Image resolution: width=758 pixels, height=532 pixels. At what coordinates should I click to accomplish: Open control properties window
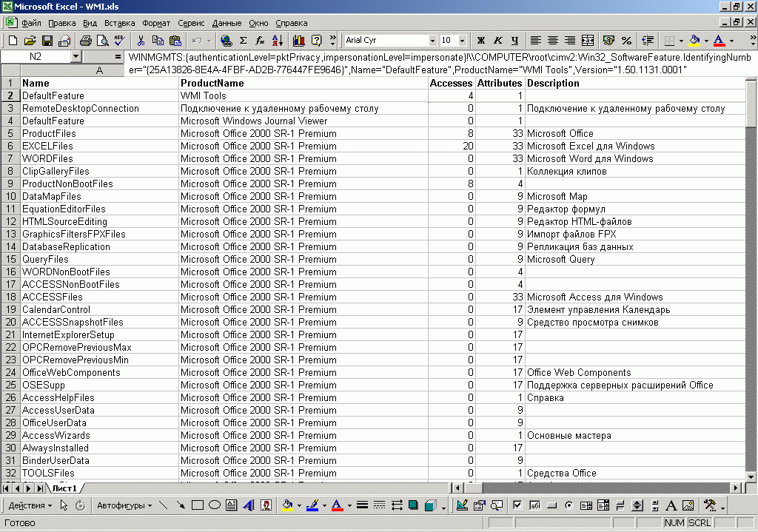[479, 505]
